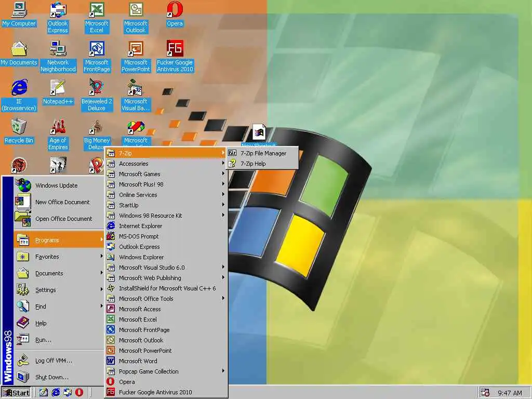Open Help from the Start menu
The image size is (532, 399).
pyautogui.click(x=59, y=323)
